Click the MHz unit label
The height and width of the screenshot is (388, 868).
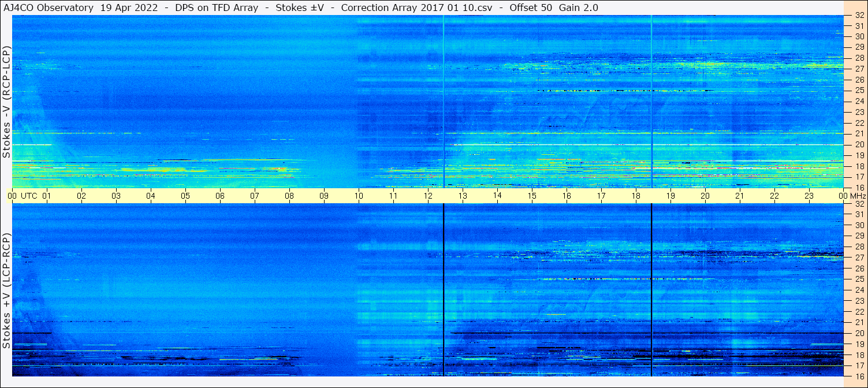(x=858, y=196)
